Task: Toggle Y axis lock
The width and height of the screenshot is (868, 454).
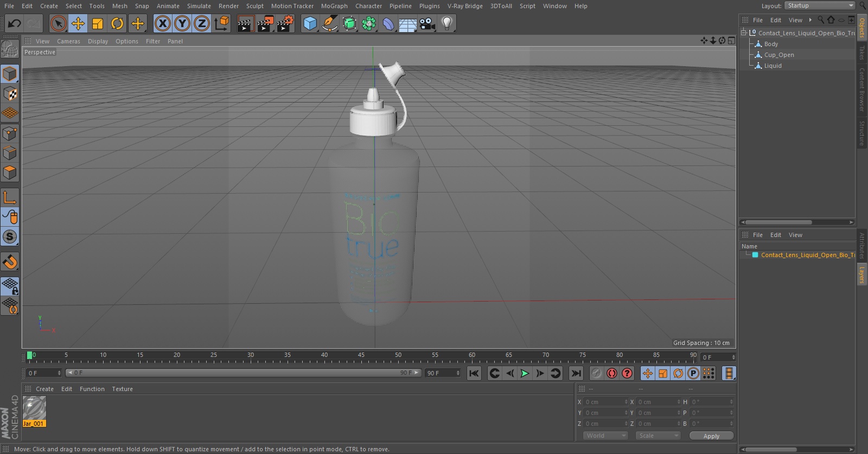Action: tap(182, 23)
